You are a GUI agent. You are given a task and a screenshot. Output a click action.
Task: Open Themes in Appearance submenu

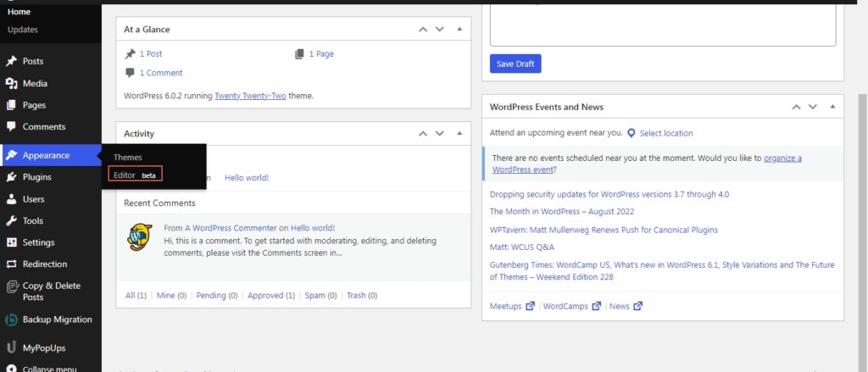pos(128,158)
